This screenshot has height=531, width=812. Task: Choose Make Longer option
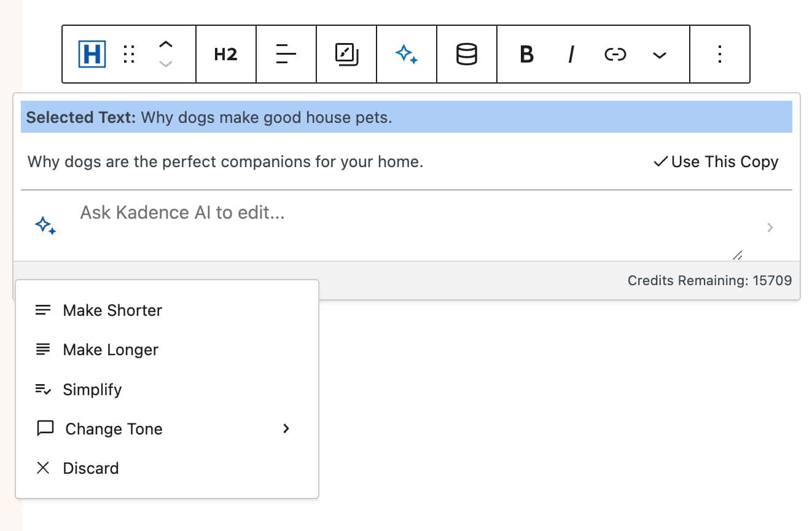(111, 350)
